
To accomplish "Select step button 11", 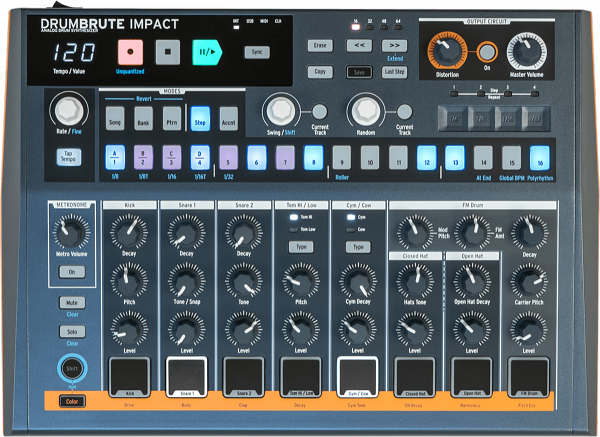I will (x=398, y=157).
